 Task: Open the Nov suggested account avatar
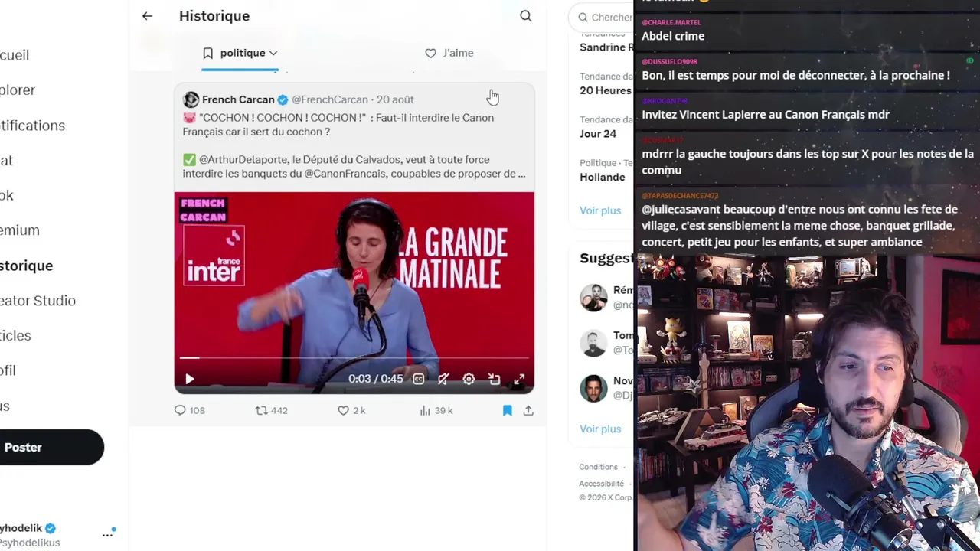click(x=593, y=388)
